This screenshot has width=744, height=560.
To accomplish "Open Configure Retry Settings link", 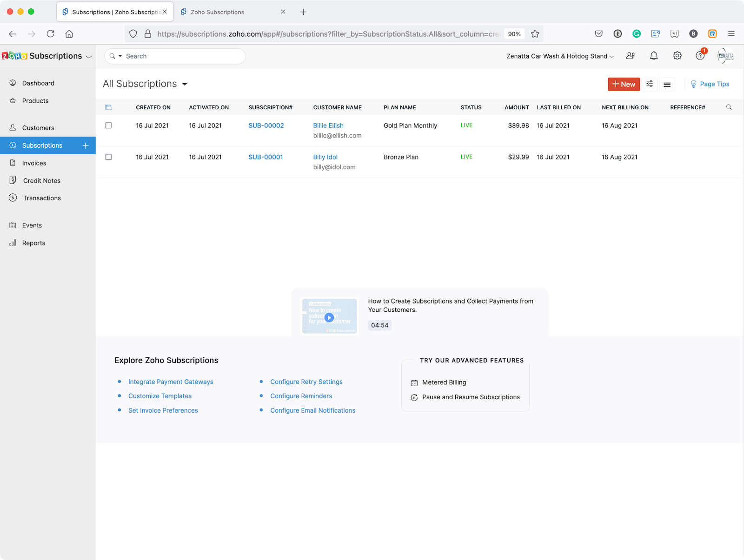I will coord(306,382).
